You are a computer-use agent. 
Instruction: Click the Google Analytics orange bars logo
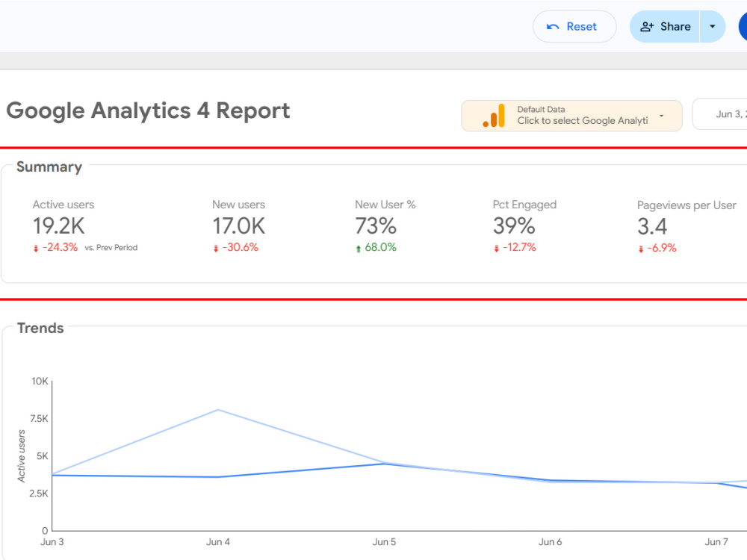tap(494, 116)
